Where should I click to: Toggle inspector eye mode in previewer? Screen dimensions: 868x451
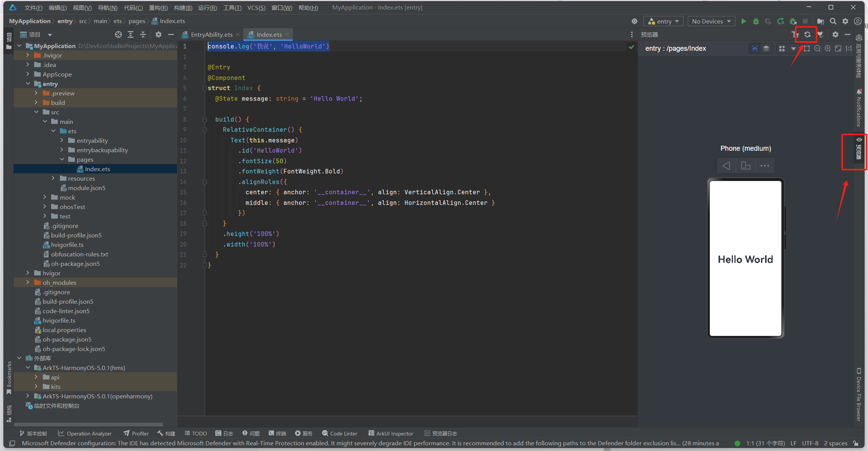(x=754, y=48)
